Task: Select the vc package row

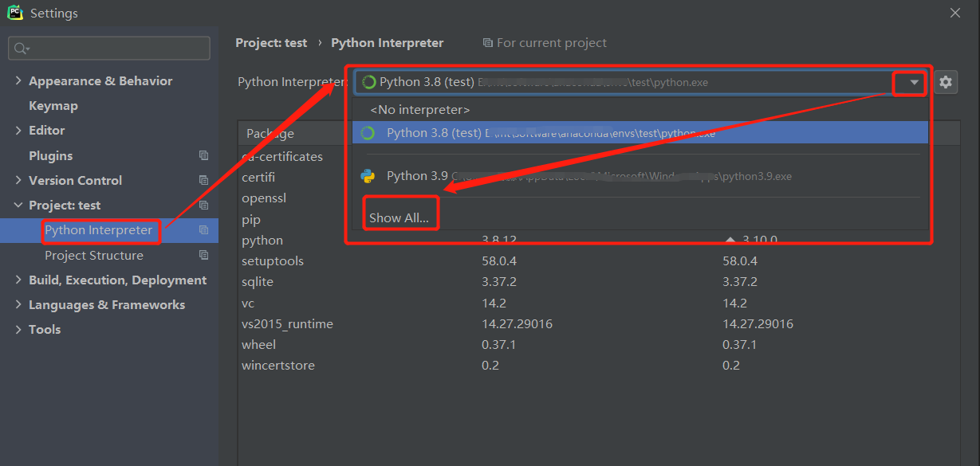Action: tap(597, 303)
